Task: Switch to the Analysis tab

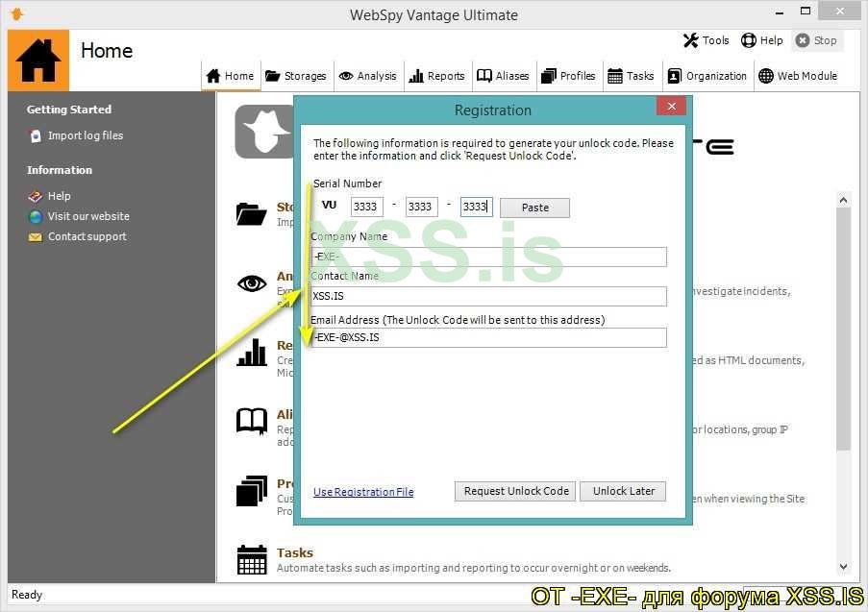Action: coord(368,76)
